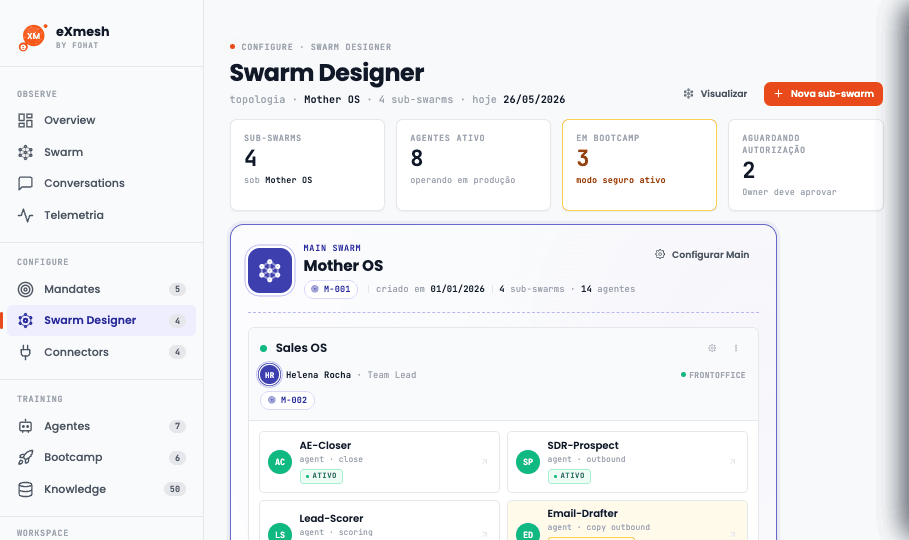Open Mandates in sidebar
Image resolution: width=909 pixels, height=540 pixels.
(101, 289)
